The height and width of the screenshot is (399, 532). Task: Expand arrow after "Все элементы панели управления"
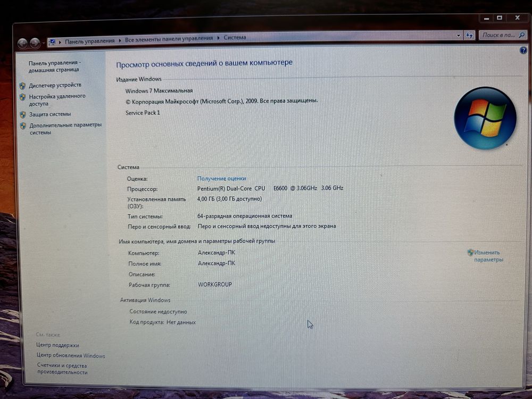point(218,38)
